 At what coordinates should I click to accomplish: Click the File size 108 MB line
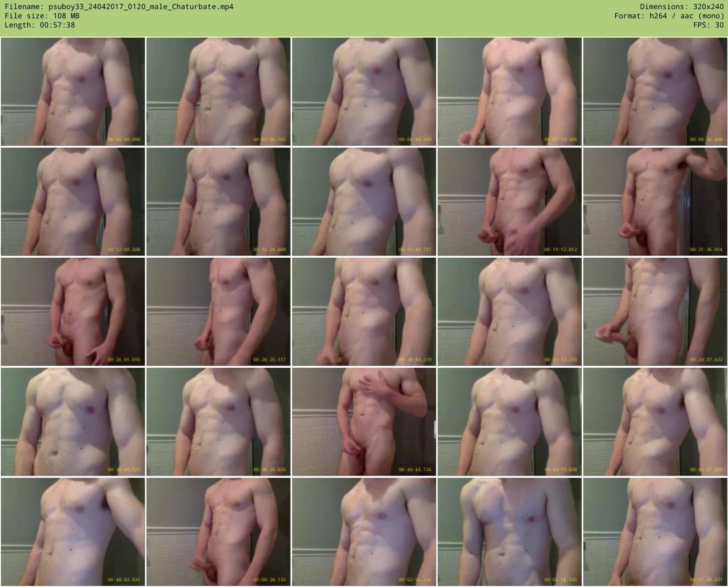42,16
